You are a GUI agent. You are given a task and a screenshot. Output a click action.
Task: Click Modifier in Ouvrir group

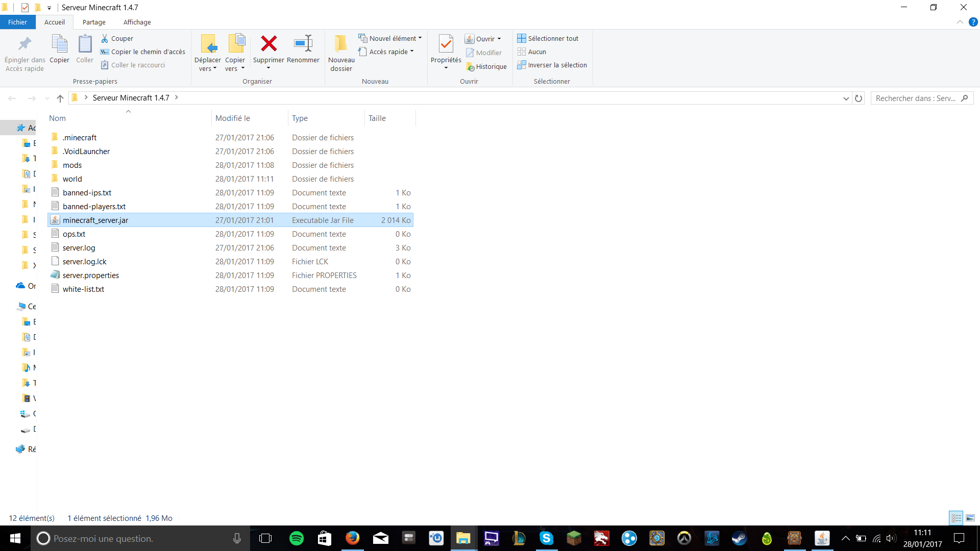point(484,53)
